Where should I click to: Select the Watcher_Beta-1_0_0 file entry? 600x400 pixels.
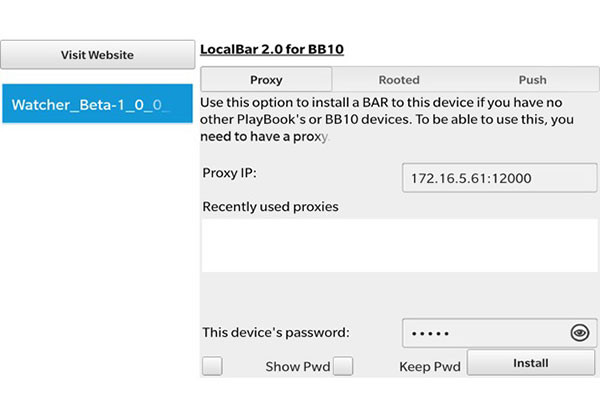(98, 104)
